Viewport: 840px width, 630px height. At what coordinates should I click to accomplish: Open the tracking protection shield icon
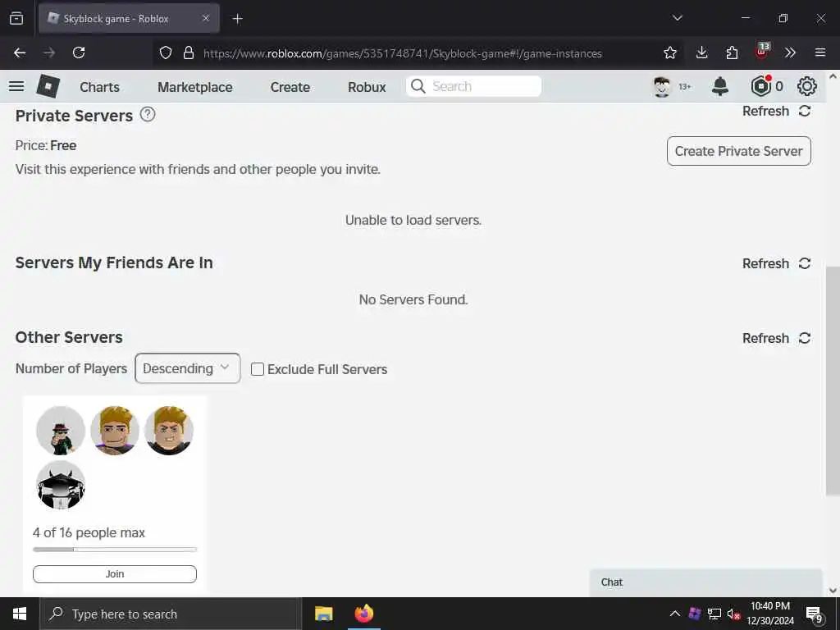point(166,53)
